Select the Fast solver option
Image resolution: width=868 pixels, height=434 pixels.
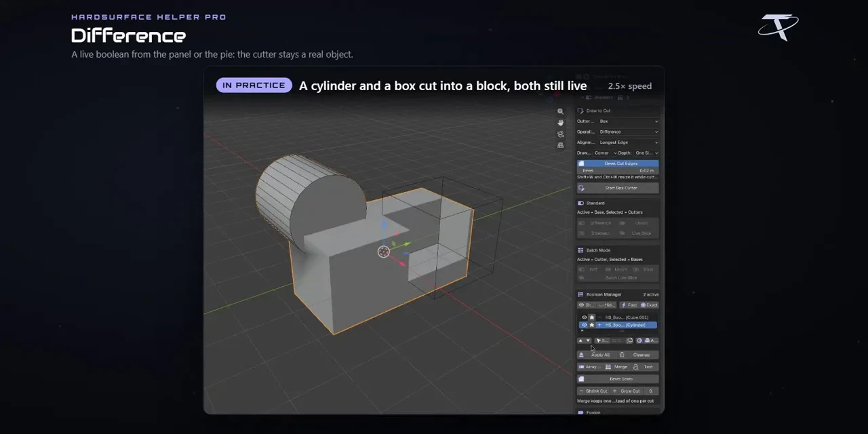(629, 305)
